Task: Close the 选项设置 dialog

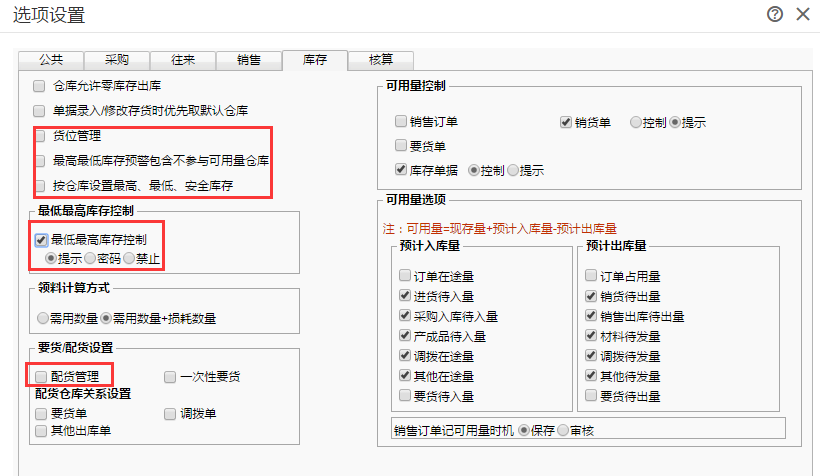Action: click(x=803, y=14)
